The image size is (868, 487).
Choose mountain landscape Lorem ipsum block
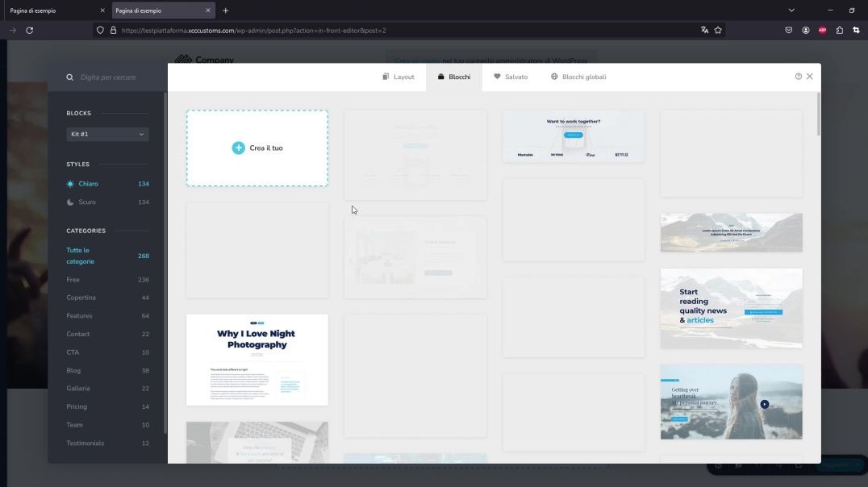[731, 232]
